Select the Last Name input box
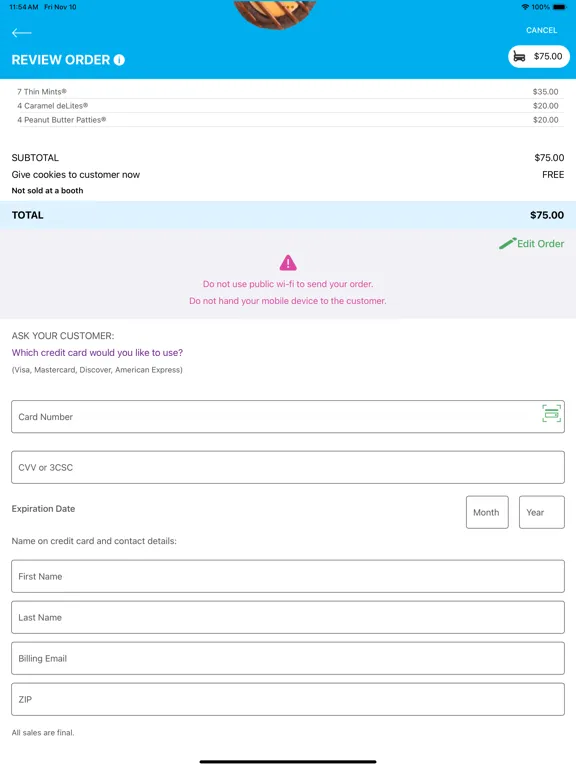The height and width of the screenshot is (768, 576). point(288,618)
